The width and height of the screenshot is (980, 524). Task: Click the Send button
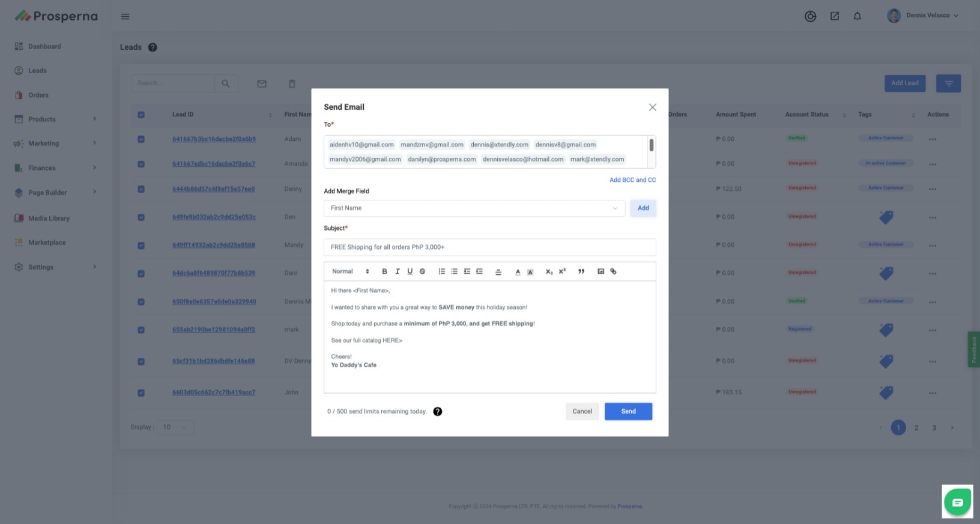628,411
